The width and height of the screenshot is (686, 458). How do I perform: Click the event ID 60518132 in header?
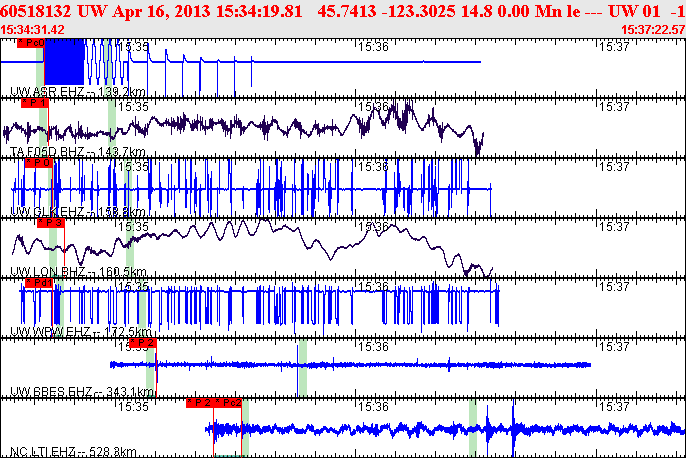[x=36, y=11]
